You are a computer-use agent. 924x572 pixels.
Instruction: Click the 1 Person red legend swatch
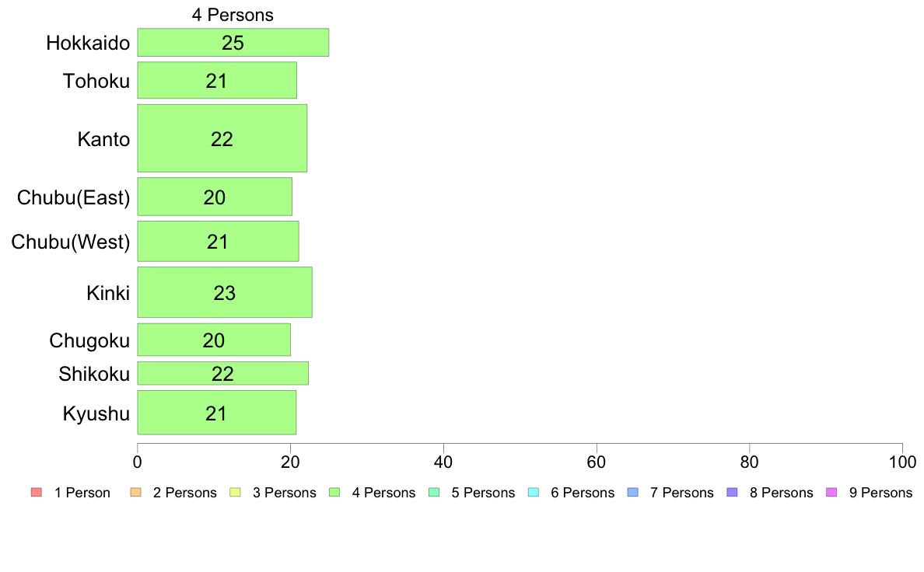[x=37, y=493]
